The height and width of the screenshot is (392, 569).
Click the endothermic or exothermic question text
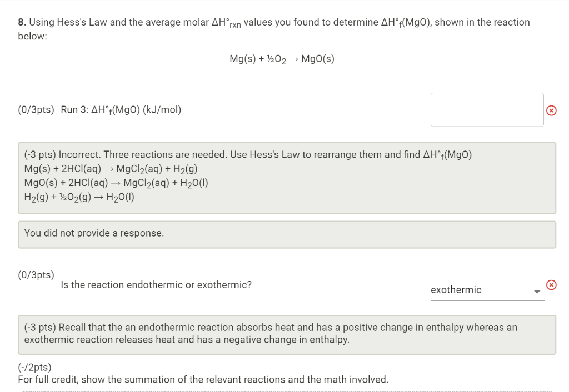pyautogui.click(x=156, y=284)
